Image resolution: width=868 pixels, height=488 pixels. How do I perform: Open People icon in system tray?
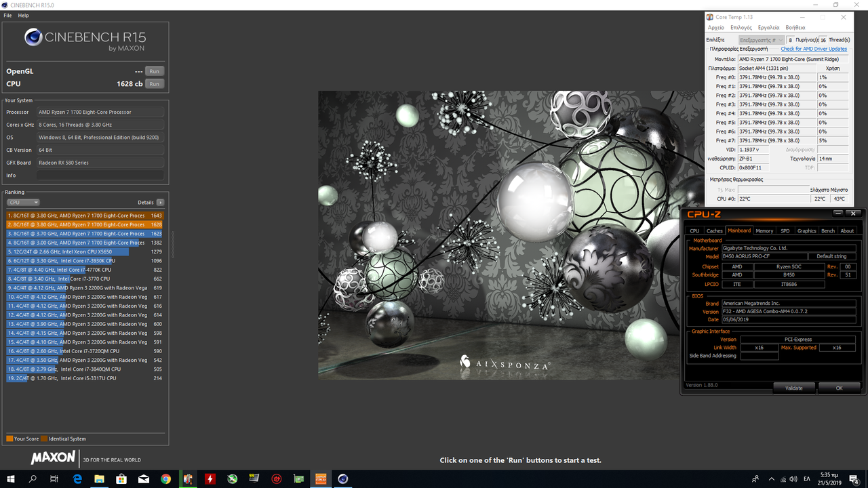coord(756,479)
